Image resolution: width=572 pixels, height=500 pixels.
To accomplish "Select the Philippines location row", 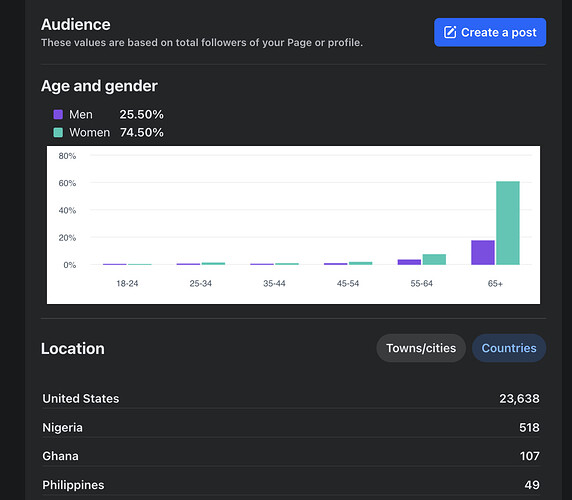I will point(291,485).
